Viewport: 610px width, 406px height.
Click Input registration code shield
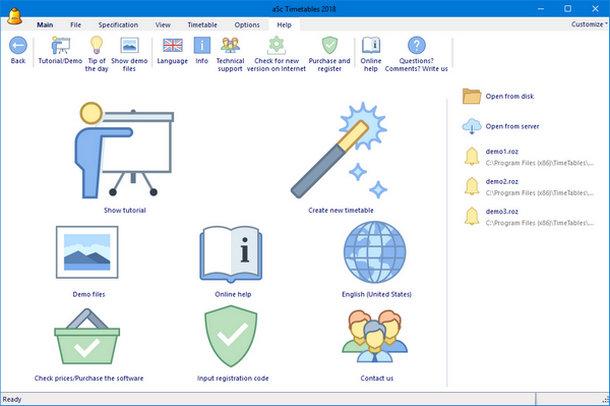(231, 336)
